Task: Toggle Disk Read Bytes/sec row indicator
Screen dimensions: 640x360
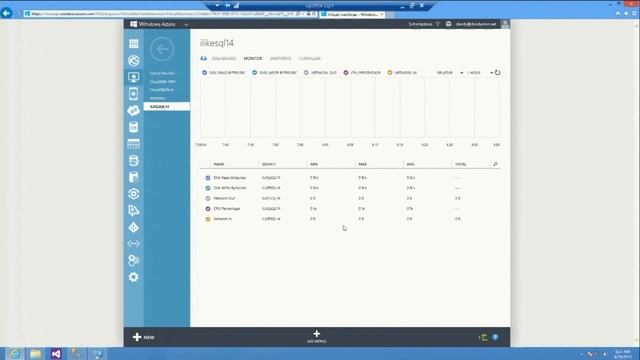Action: (x=208, y=178)
